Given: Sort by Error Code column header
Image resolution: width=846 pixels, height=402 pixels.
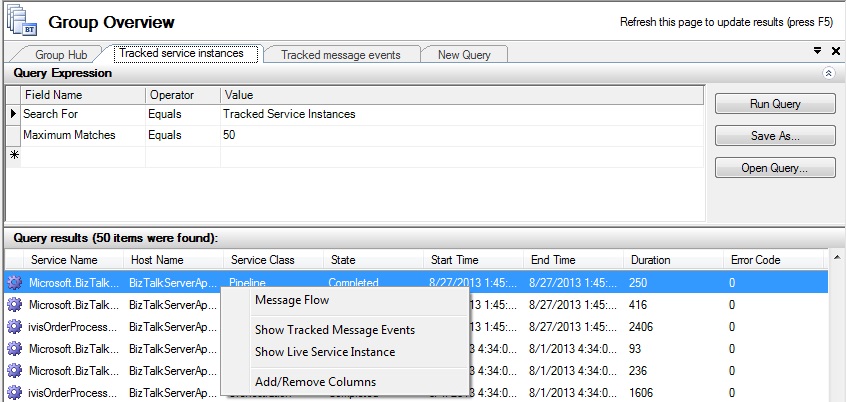Looking at the screenshot, I should click(x=773, y=260).
